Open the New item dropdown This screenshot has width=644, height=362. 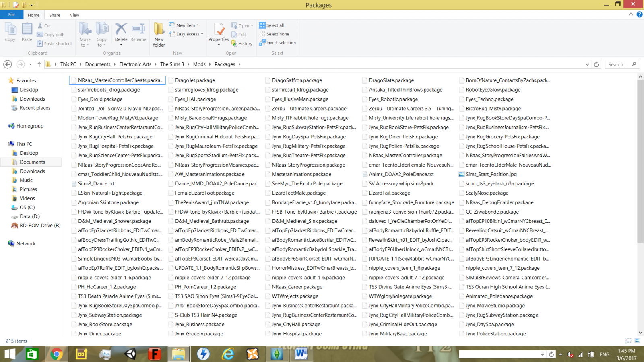[184, 25]
